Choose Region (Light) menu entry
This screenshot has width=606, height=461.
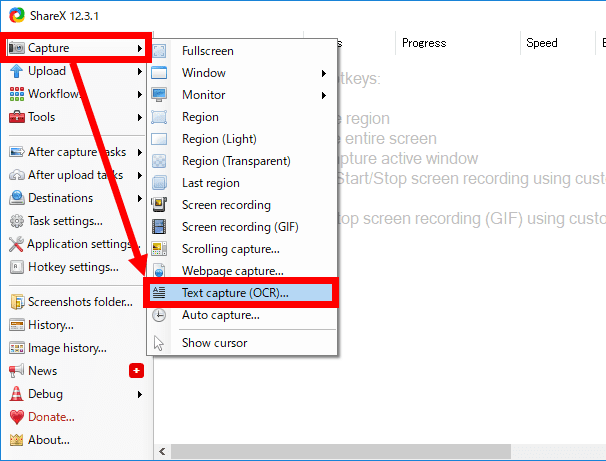tap(242, 139)
